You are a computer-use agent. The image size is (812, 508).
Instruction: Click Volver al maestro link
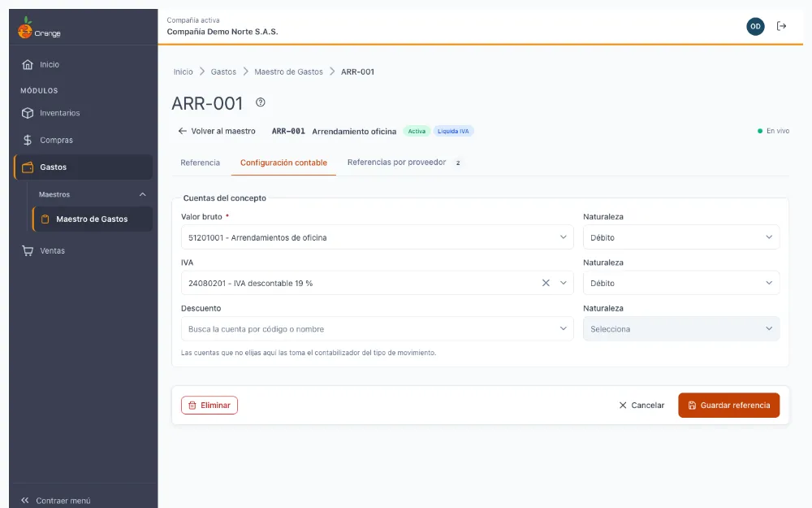click(x=217, y=131)
